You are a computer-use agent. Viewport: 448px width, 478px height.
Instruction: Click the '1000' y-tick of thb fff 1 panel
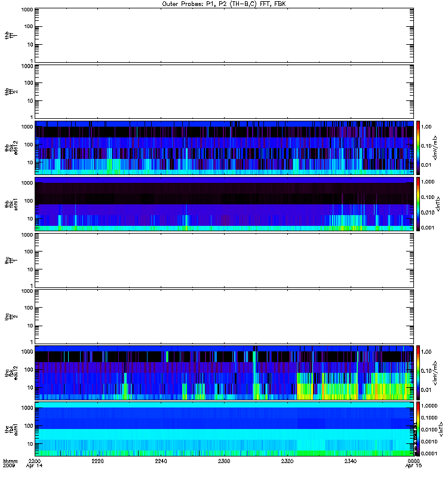tap(27, 10)
